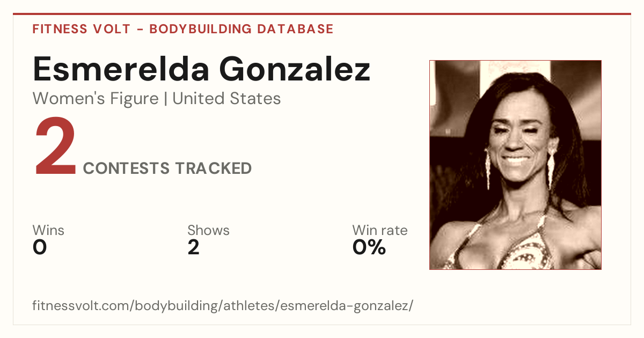Click the Fitness Volt Bodybuilding Database header
This screenshot has height=338, width=644.
[183, 29]
